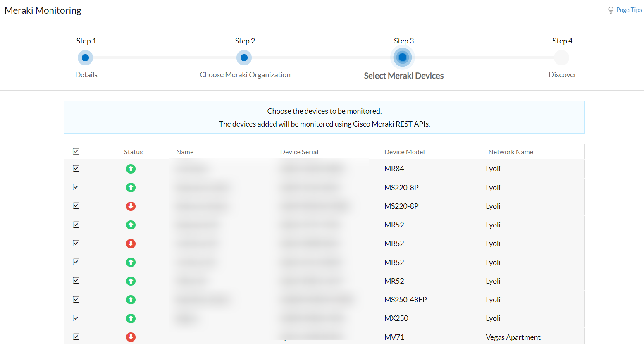644x344 pixels.
Task: Click the red status arrow on the MV71 row
Action: coord(131,337)
